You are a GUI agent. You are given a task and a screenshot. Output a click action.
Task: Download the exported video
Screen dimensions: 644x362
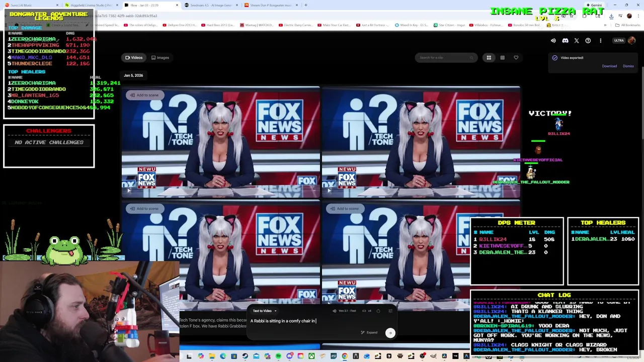(x=609, y=66)
